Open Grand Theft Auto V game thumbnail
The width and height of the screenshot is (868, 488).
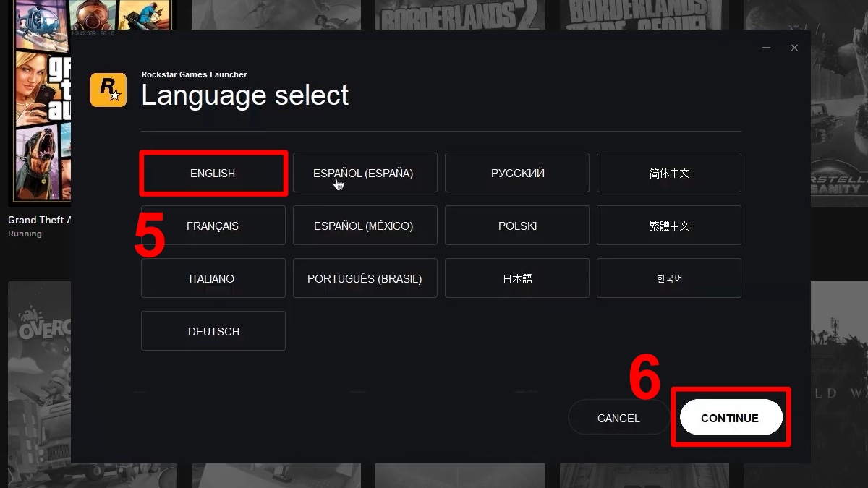click(36, 108)
